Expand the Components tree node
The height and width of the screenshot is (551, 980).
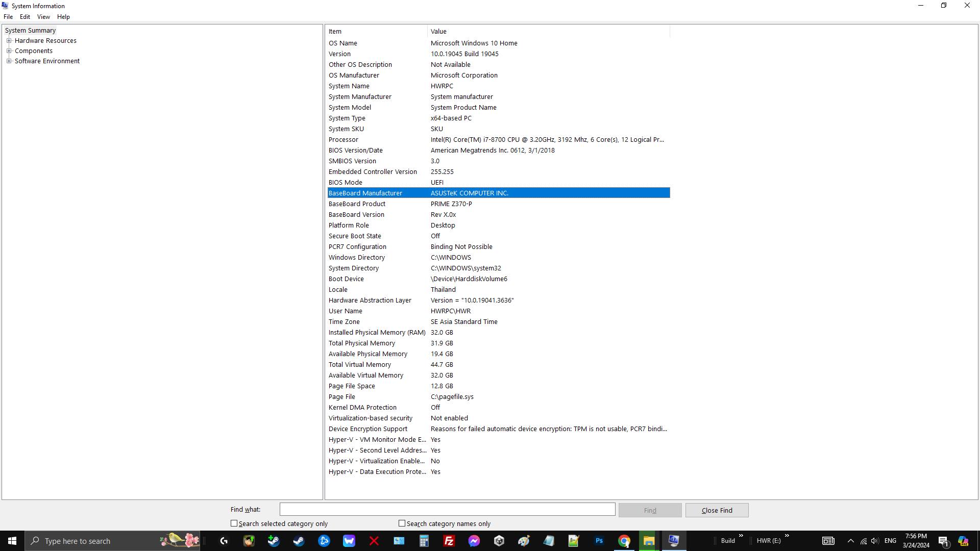coord(9,51)
